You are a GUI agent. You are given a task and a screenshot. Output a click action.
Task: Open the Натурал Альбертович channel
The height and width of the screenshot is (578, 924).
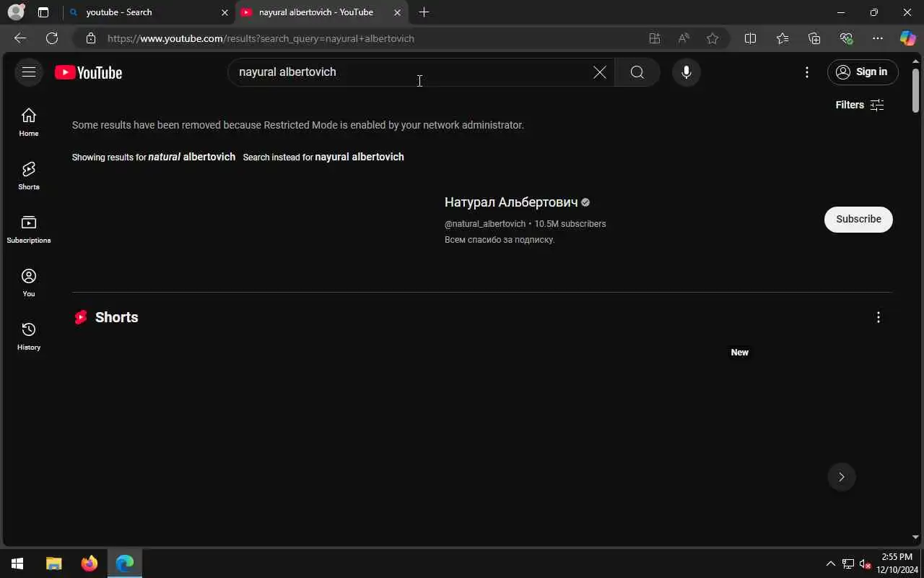(x=511, y=202)
